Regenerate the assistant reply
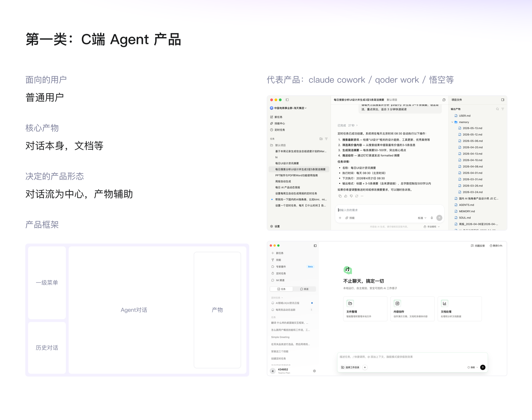 pyautogui.click(x=357, y=196)
